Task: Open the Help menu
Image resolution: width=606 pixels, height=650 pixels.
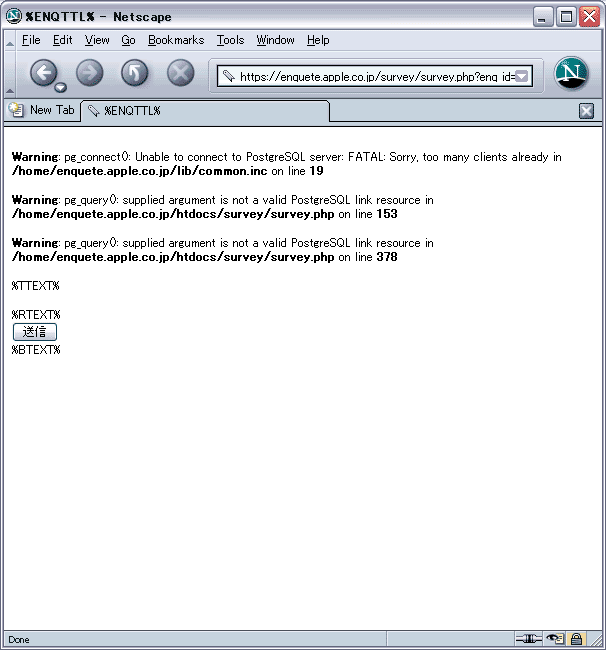Action: 318,40
